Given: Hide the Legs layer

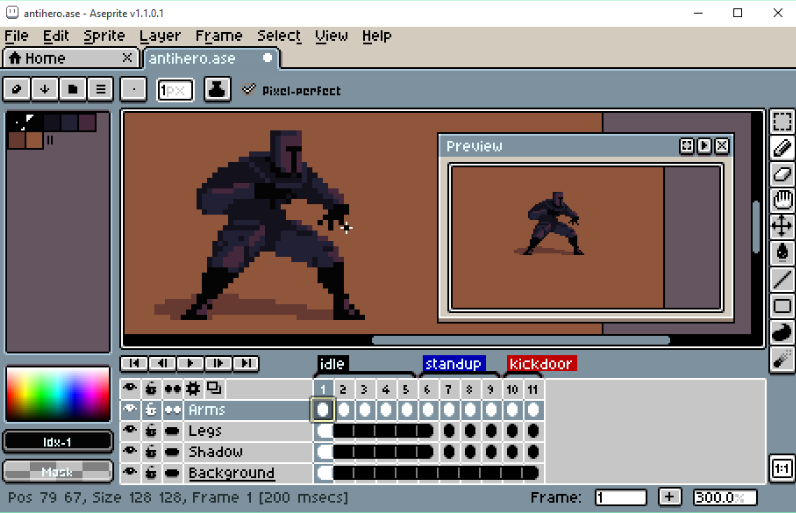Looking at the screenshot, I should (x=130, y=431).
